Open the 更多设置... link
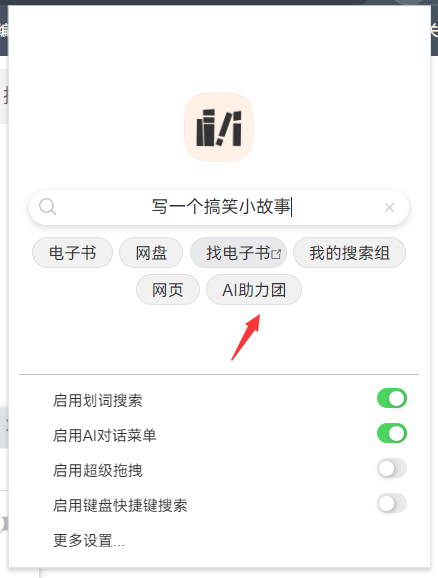Screen dimensions: 438x578 tap(89, 540)
